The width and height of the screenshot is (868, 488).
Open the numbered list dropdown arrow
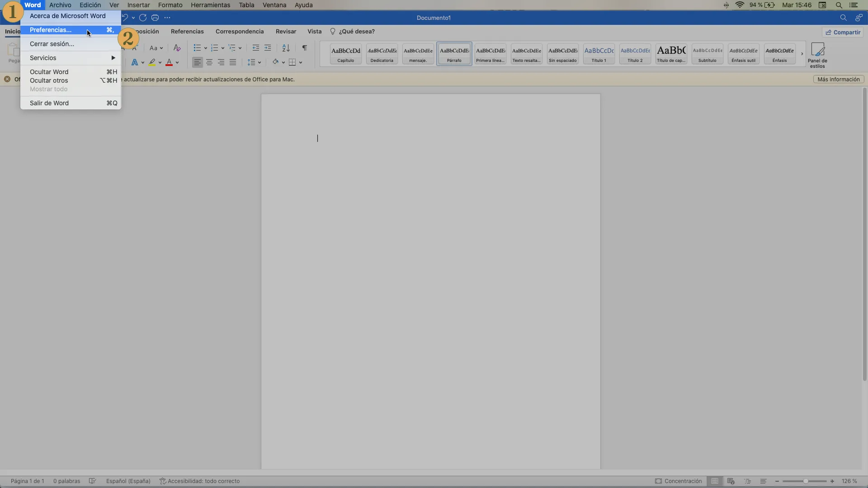point(222,48)
